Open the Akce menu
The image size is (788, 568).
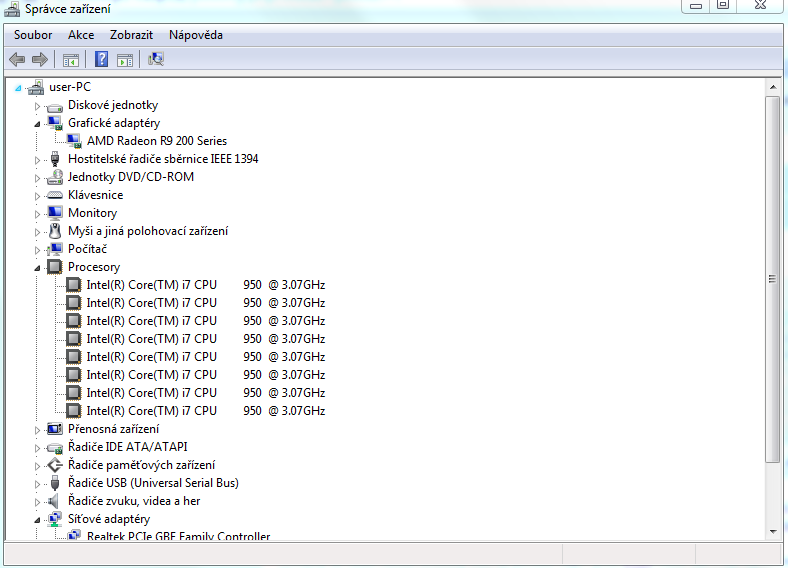point(81,35)
